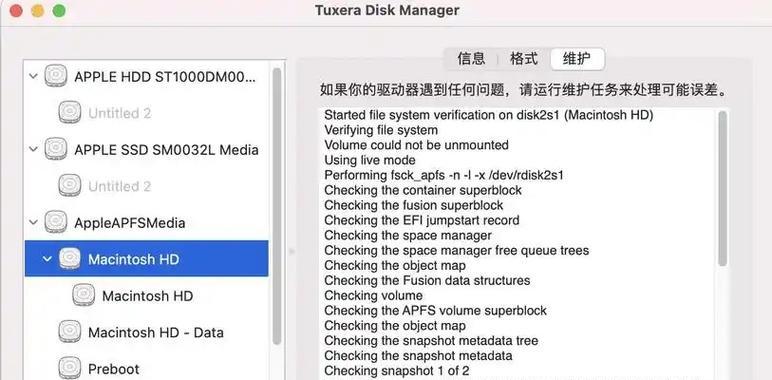Screen dimensions: 772x380
Task: Collapse the highlighted Macintosh HD chevron
Action: point(47,259)
